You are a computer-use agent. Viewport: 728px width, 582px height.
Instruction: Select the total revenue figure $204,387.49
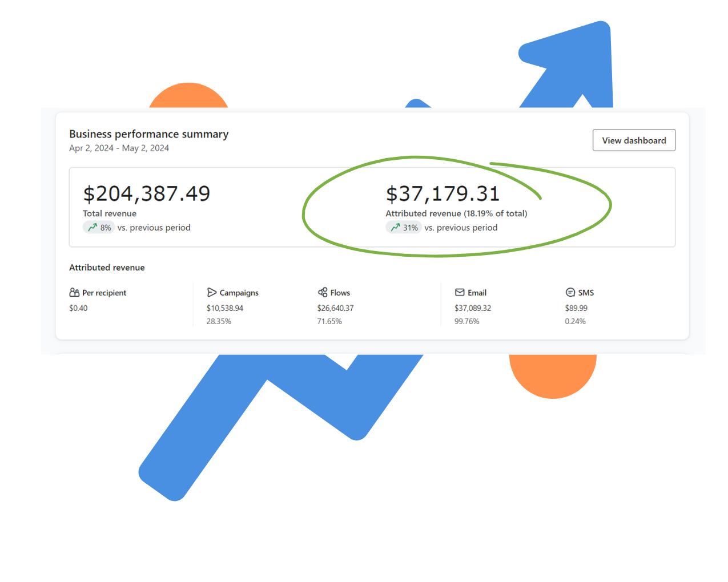[147, 193]
